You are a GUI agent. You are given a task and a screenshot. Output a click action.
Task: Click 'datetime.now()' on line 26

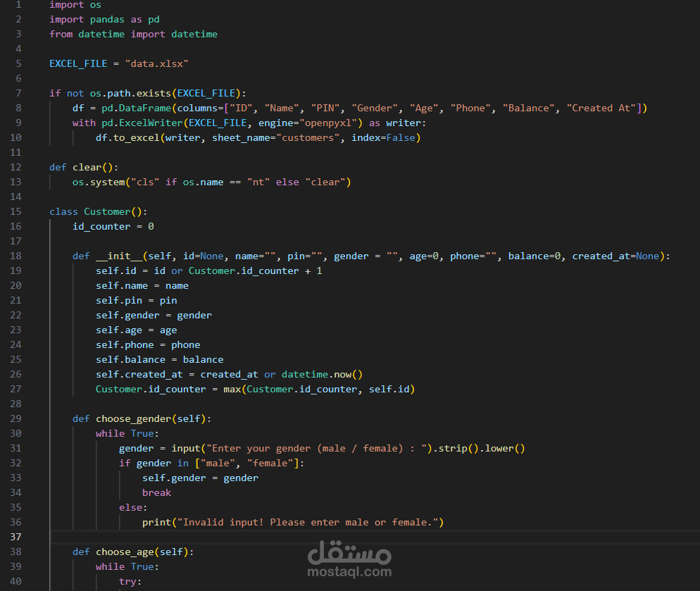click(322, 374)
